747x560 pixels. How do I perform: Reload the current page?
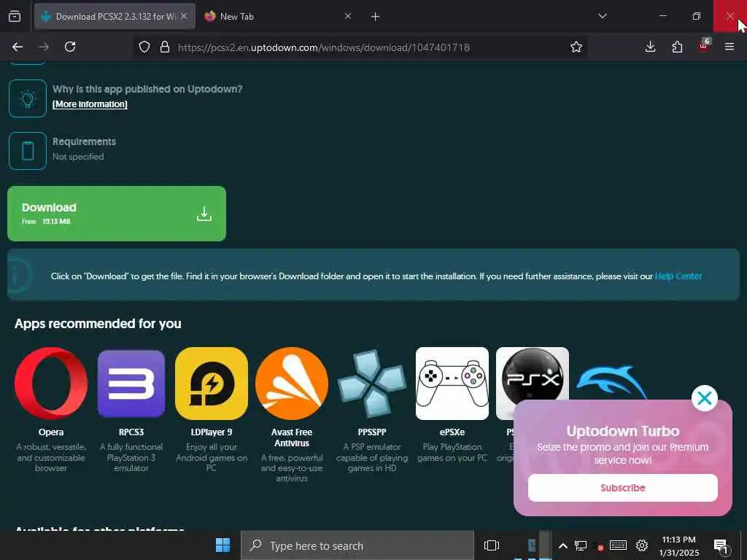(x=70, y=47)
